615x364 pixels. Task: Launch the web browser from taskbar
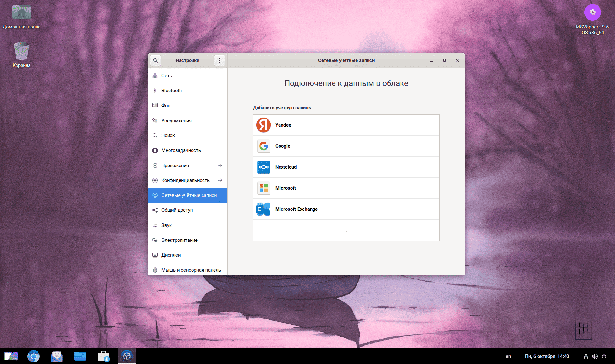(x=34, y=356)
